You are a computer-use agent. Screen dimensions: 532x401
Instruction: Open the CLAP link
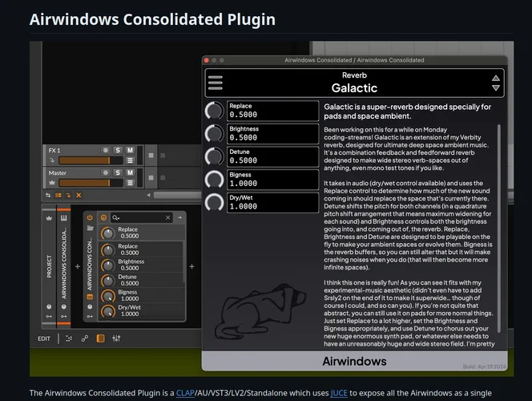coord(185,393)
